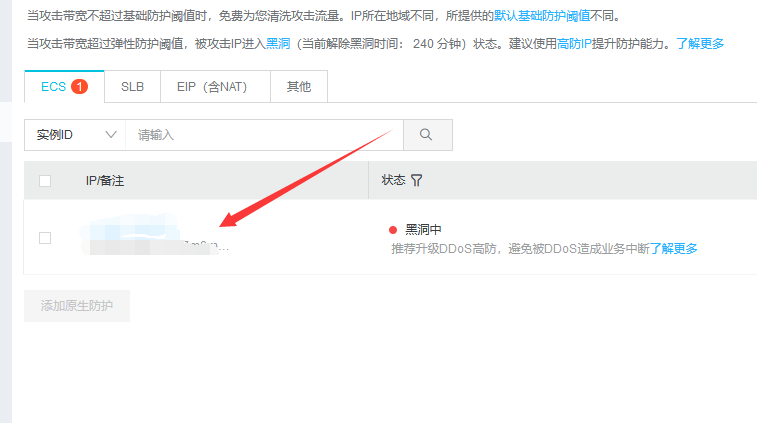Tick the select-all checkbox in table header

[x=44, y=181]
